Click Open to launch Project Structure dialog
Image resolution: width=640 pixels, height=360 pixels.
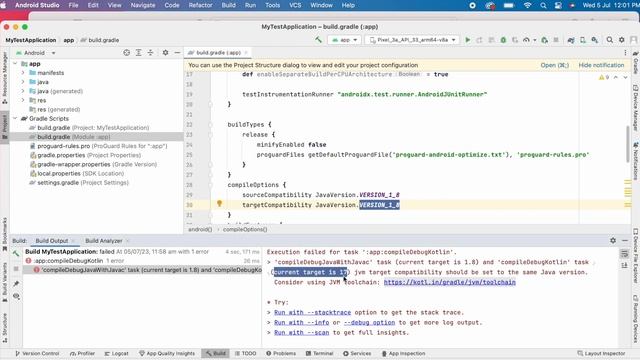[x=554, y=65]
